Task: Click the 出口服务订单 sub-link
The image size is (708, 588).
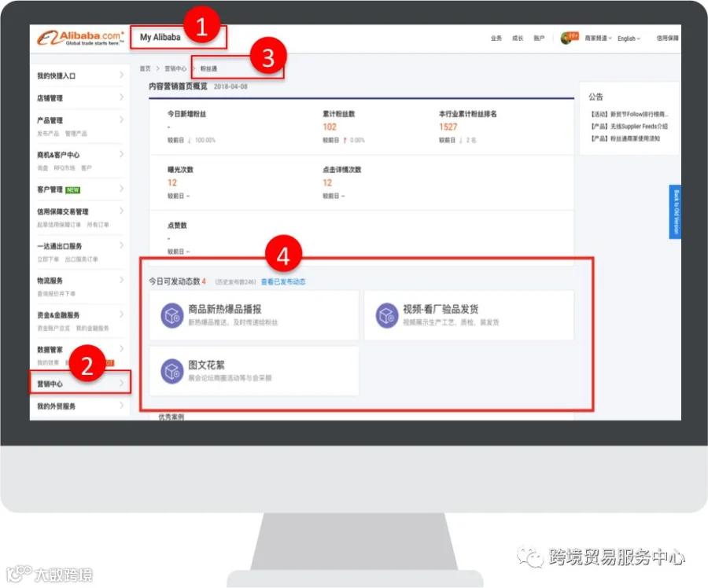Action: pos(81,259)
